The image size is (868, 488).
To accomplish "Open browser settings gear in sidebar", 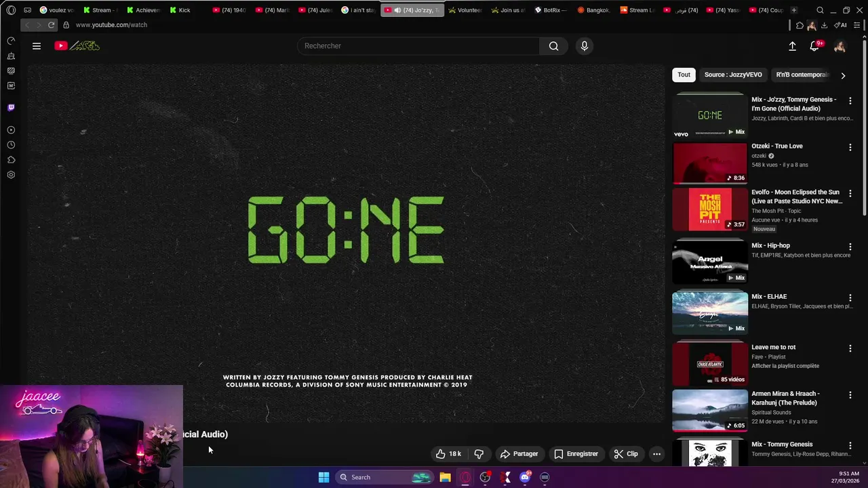I will (x=11, y=175).
